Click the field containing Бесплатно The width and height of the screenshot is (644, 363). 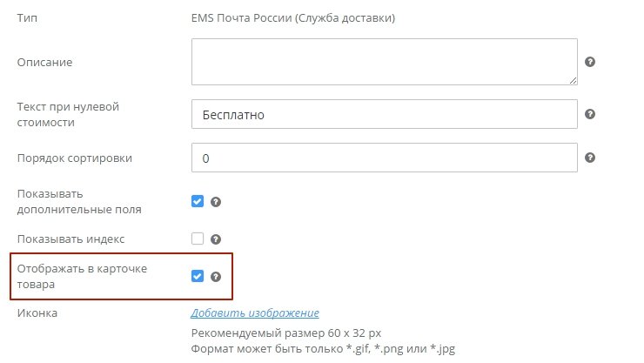click(x=384, y=115)
